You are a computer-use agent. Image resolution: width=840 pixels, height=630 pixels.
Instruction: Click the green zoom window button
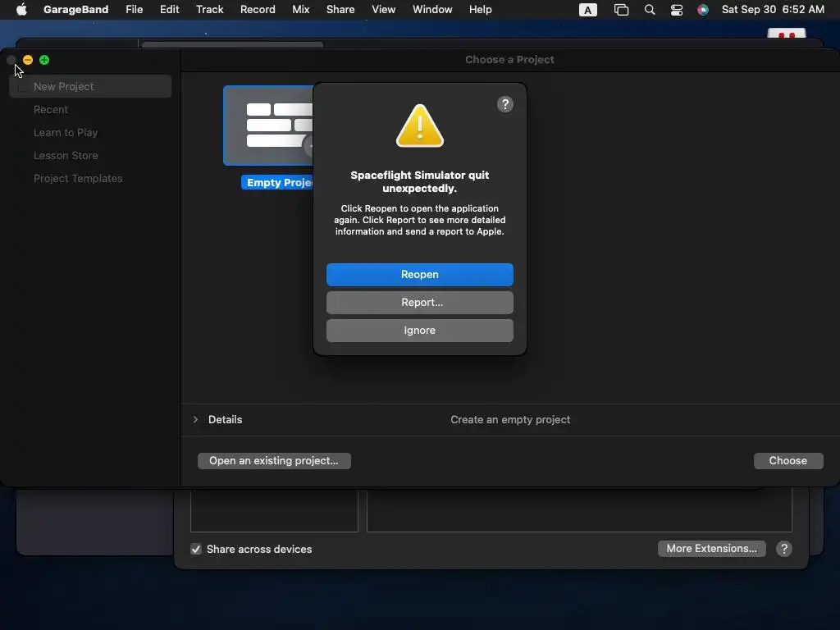tap(44, 60)
